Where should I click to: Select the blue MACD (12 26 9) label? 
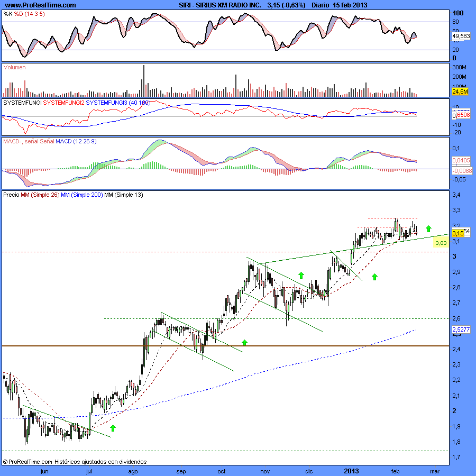[x=76, y=141]
